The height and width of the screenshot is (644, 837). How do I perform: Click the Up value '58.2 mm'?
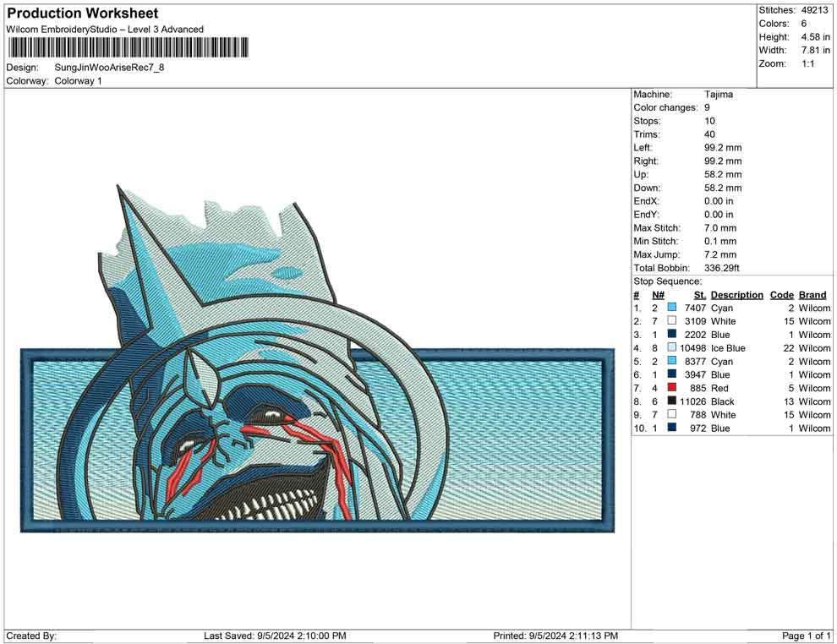pos(723,174)
